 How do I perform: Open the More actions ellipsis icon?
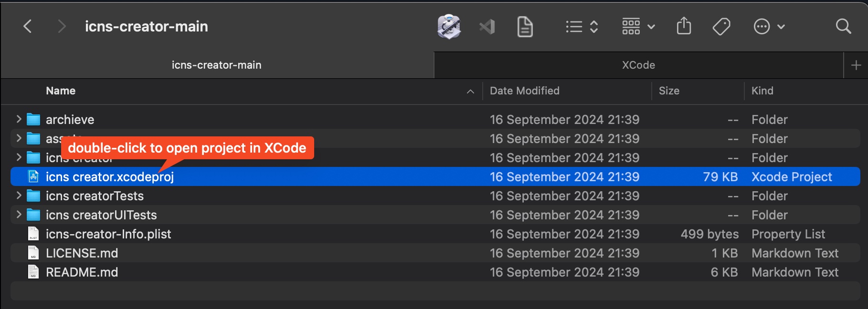(762, 26)
